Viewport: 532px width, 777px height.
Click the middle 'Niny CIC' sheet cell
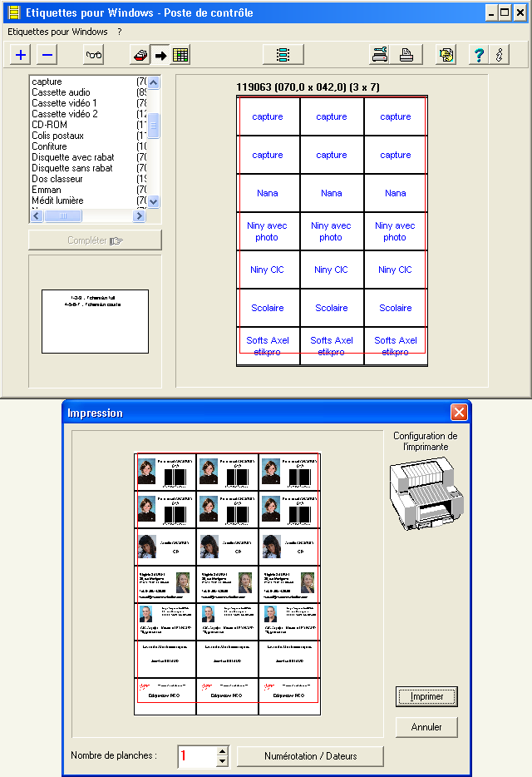point(332,270)
